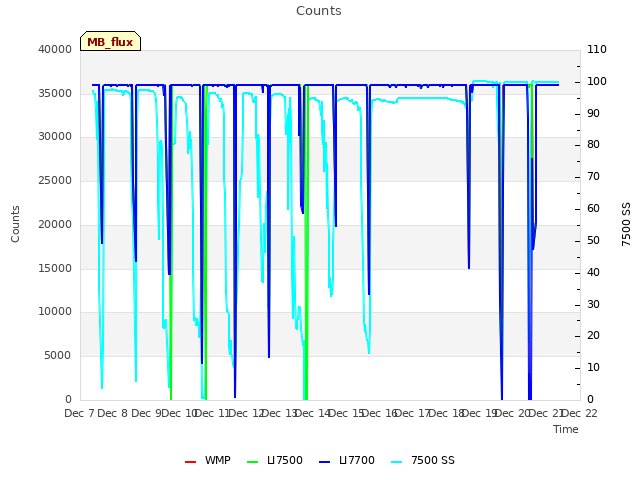Toggle the WMP legend entry
This screenshot has width=640, height=480.
point(208,460)
